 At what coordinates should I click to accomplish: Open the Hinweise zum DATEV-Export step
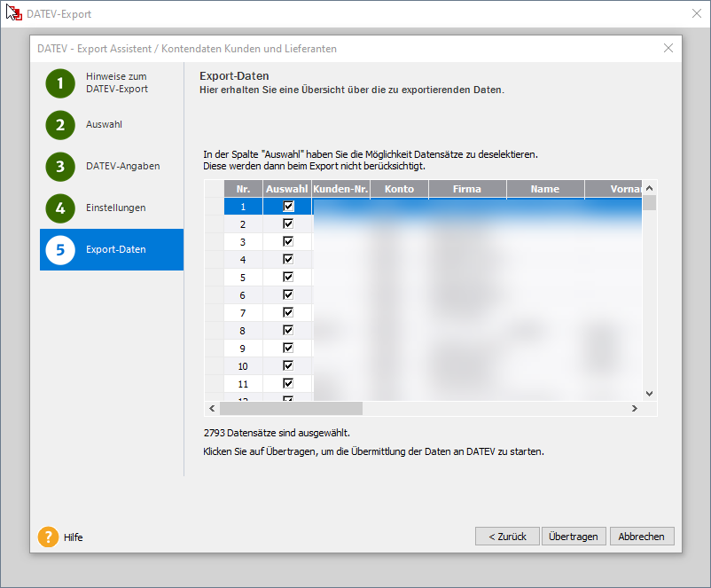(117, 82)
